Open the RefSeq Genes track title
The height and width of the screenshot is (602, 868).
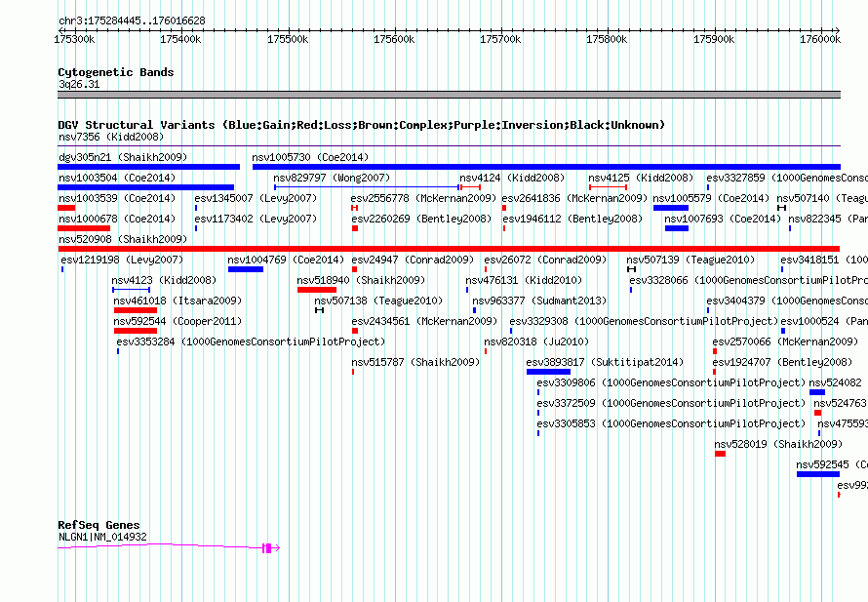coord(99,525)
